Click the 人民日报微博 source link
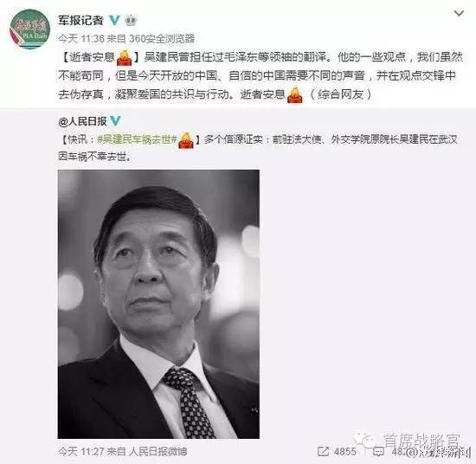Screen dimensions: 476x464 [158, 452]
